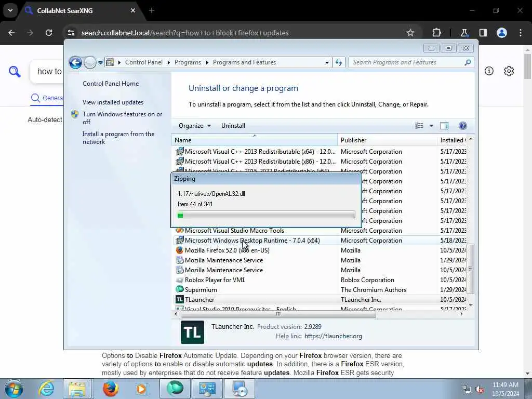Sort list by Publisher column header
Image resolution: width=532 pixels, height=399 pixels.
388,140
